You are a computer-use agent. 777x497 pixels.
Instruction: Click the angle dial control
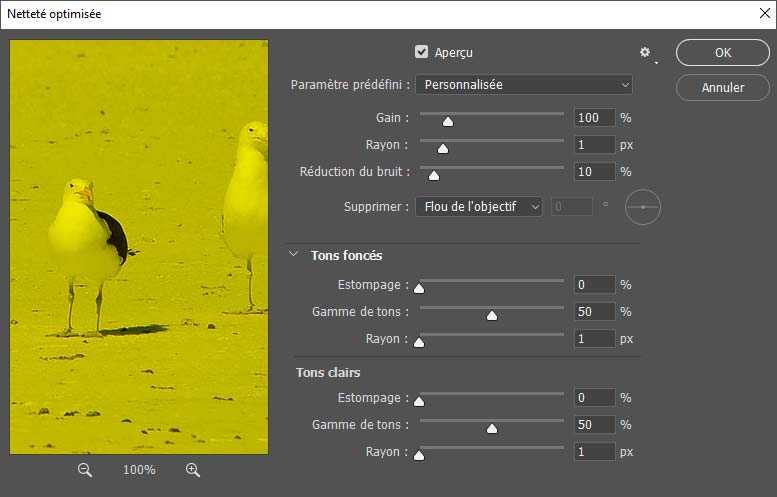pos(643,207)
